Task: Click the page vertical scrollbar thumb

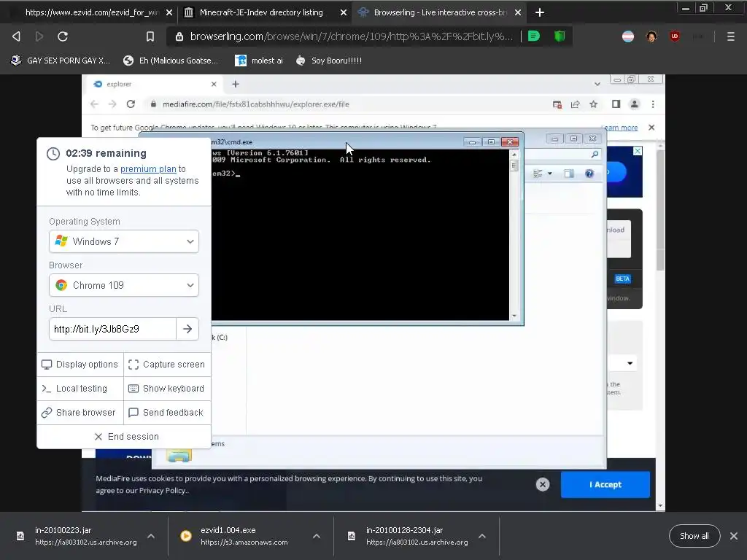Action: pyautogui.click(x=660, y=209)
